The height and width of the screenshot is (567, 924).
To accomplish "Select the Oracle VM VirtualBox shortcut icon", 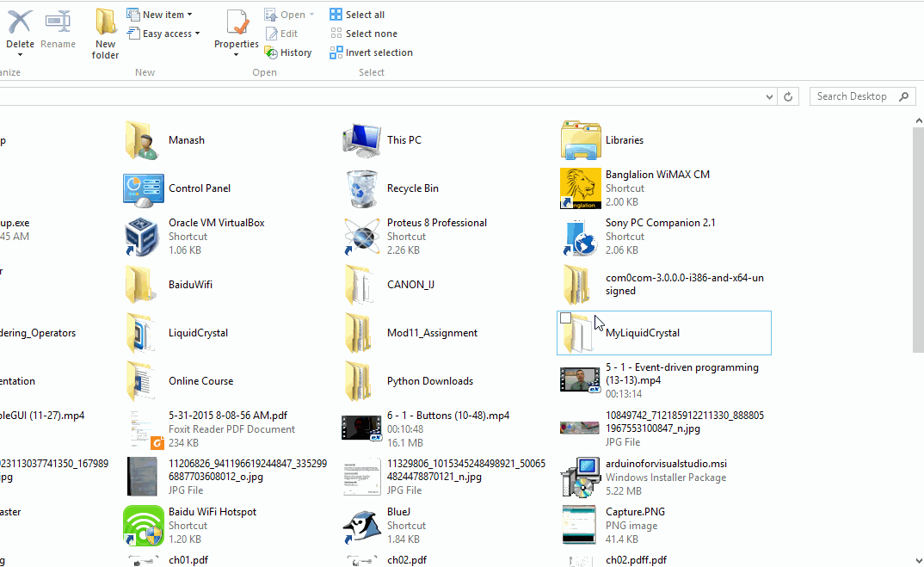I will click(143, 237).
